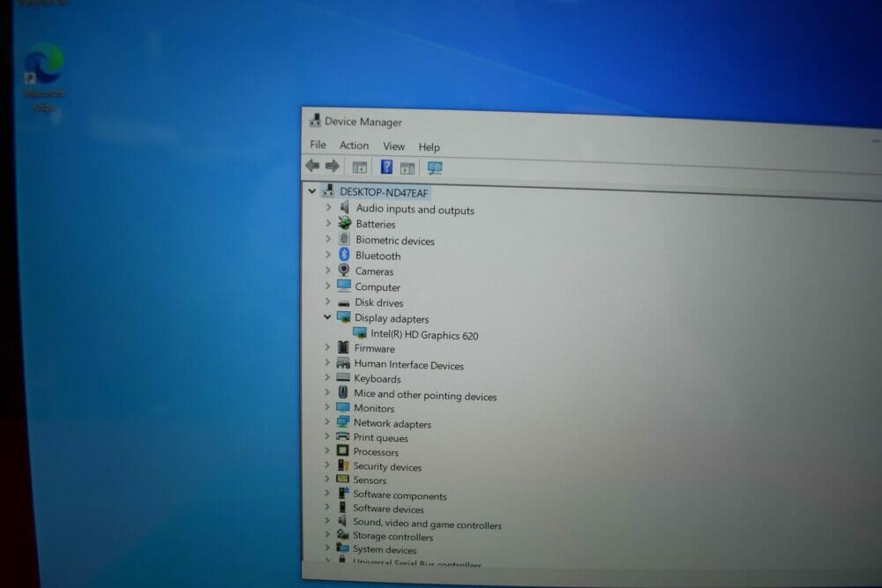Expand the Disk drives arrow
The height and width of the screenshot is (588, 882).
[328, 301]
